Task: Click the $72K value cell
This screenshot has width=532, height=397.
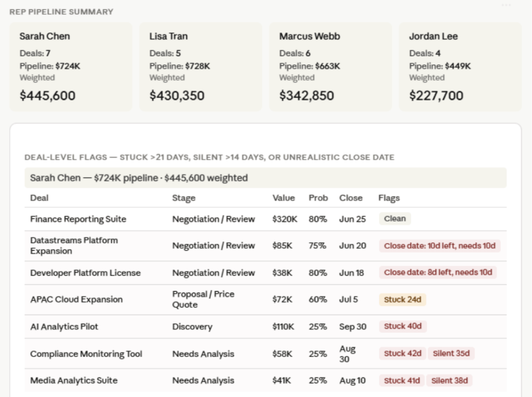Action: (282, 299)
